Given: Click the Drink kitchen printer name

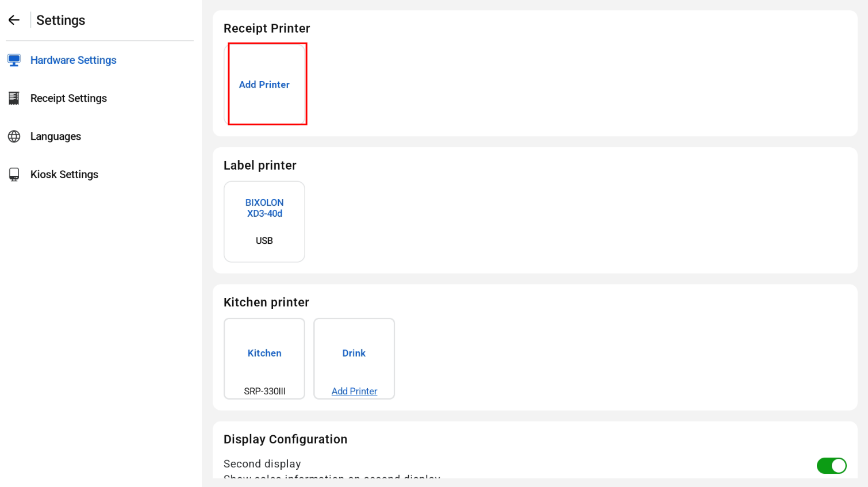Looking at the screenshot, I should (x=354, y=353).
